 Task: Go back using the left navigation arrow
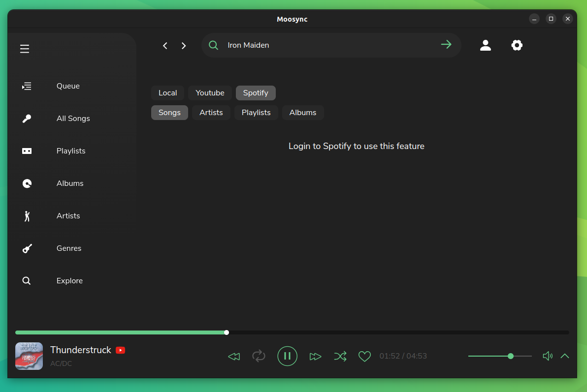165,45
